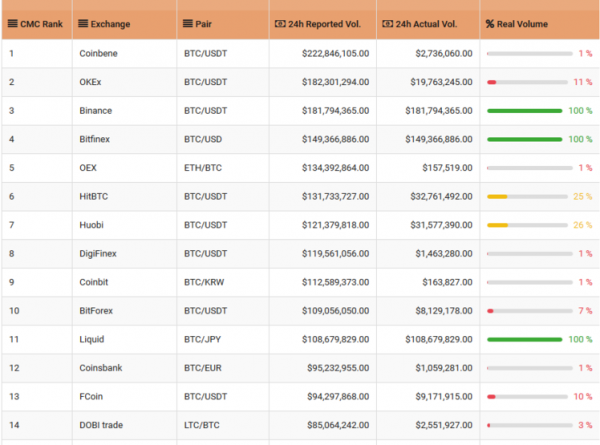
Task: Click the BTC/JPY pair cell
Action: tap(202, 339)
